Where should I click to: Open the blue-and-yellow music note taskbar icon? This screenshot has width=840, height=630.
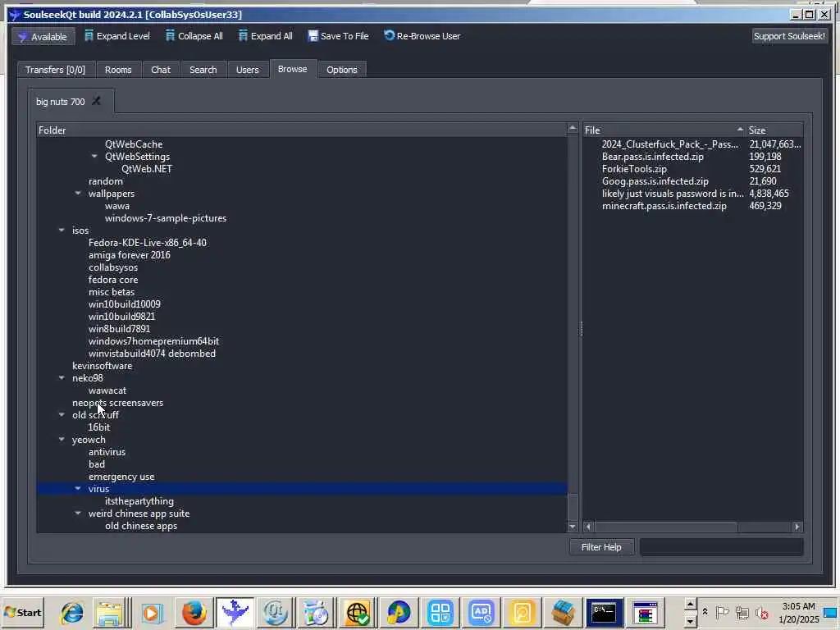pos(399,612)
